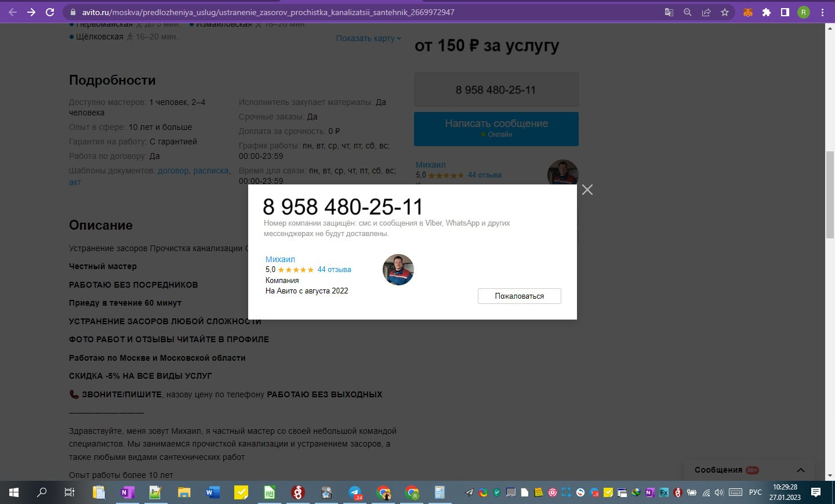The height and width of the screenshot is (504, 835).
Task: Click the address bar URL
Action: point(268,12)
